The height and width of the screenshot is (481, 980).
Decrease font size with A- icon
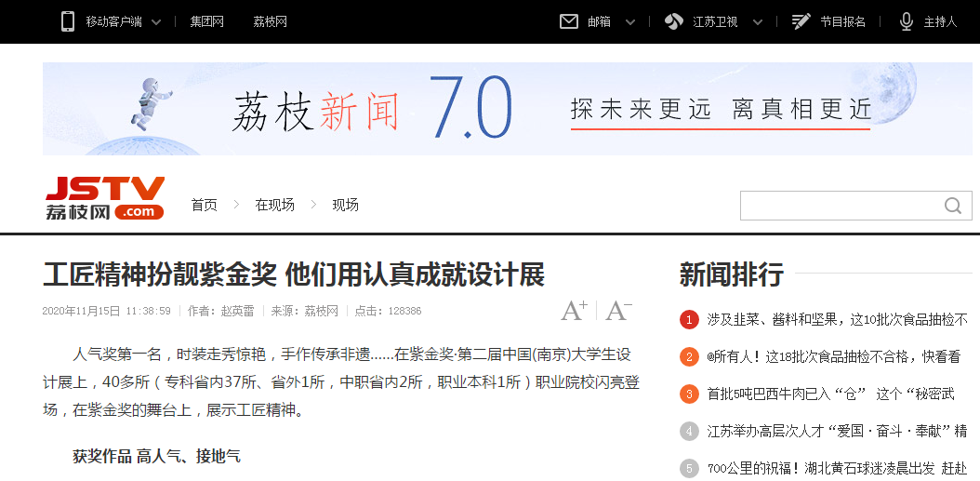pos(618,311)
